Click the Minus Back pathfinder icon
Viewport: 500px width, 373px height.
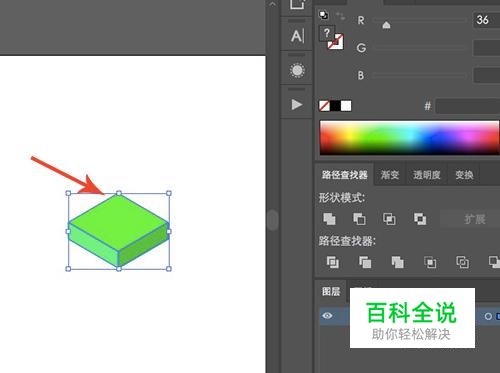(x=494, y=262)
